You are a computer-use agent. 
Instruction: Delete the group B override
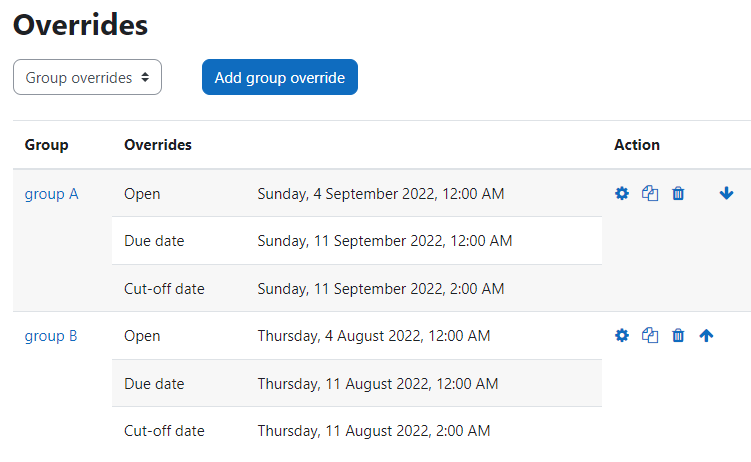click(x=678, y=335)
